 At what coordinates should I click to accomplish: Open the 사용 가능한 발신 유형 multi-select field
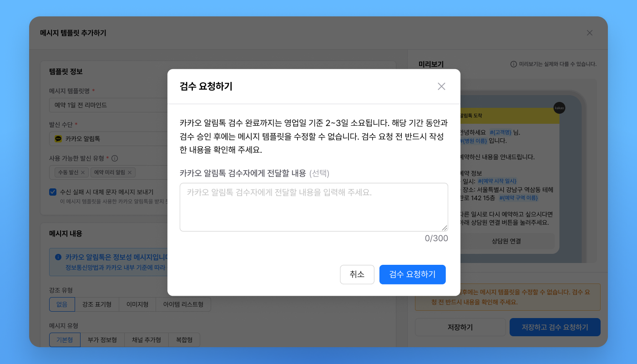pos(108,172)
